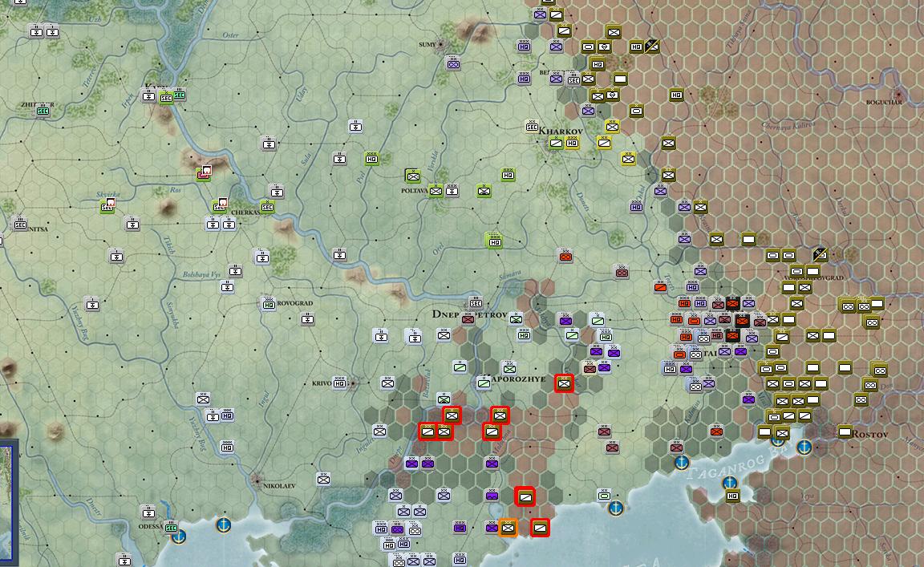This screenshot has width=924, height=567.
Task: Select HQ counter below the Taganrog Bay anchor
Action: point(732,496)
